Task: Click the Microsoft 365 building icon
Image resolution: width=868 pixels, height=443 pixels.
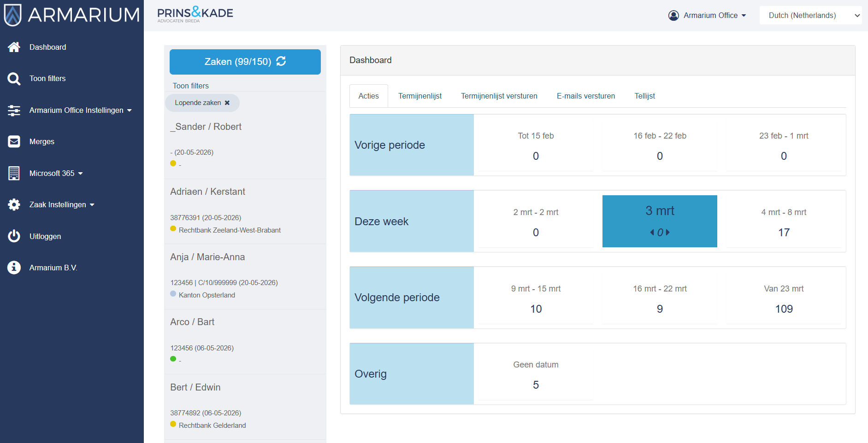Action: (x=14, y=173)
